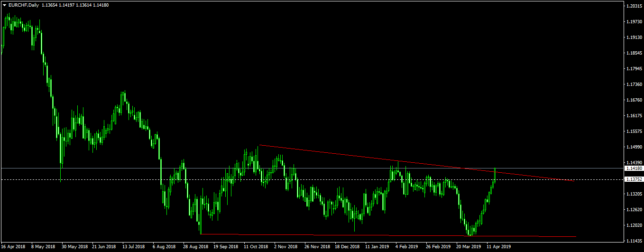Click the 1.17945 price axis label

(x=634, y=69)
